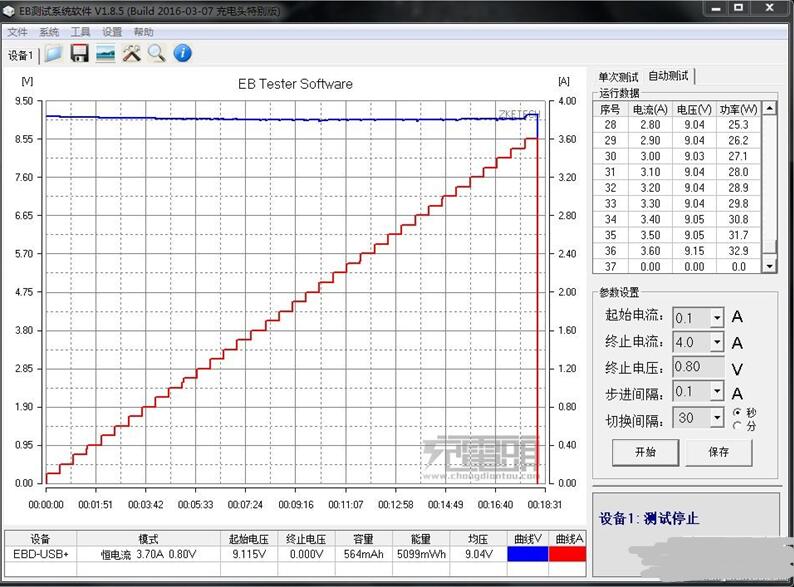This screenshot has height=587, width=794.
Task: Open the hammer and wrench settings icon
Action: tap(131, 54)
